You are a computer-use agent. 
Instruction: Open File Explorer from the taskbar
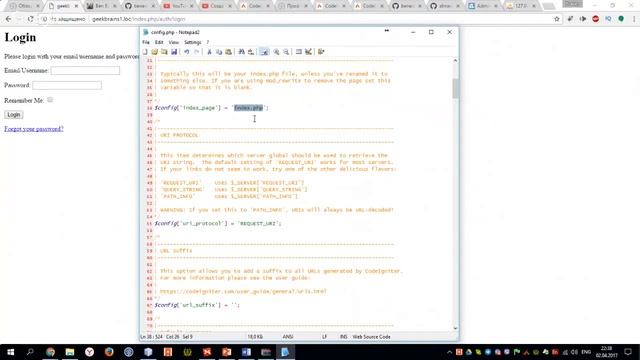pos(70,352)
